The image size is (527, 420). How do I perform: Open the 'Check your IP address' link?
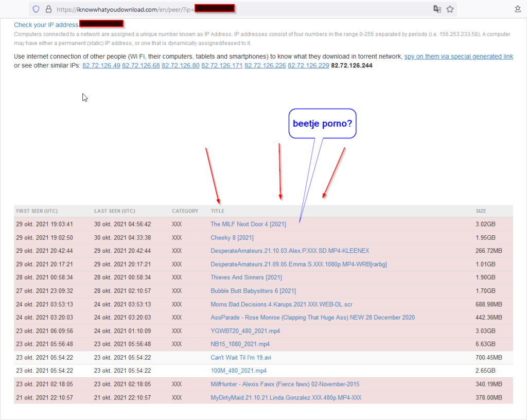click(46, 25)
